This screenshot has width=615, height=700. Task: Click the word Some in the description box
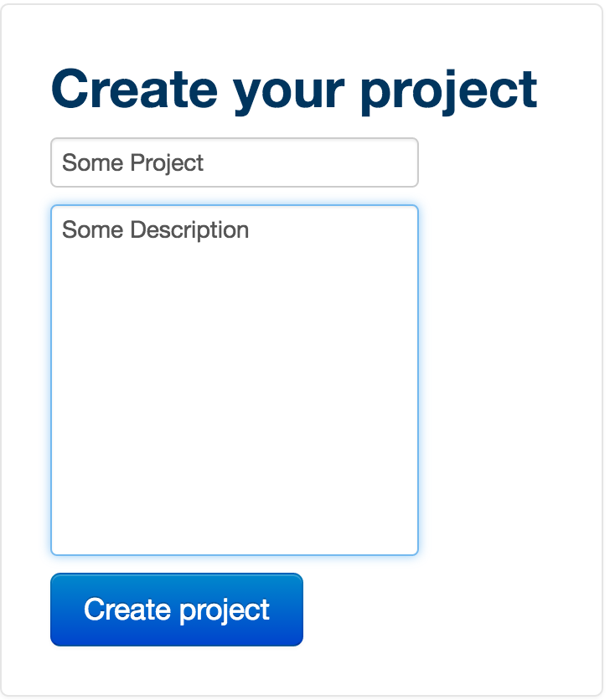click(92, 230)
